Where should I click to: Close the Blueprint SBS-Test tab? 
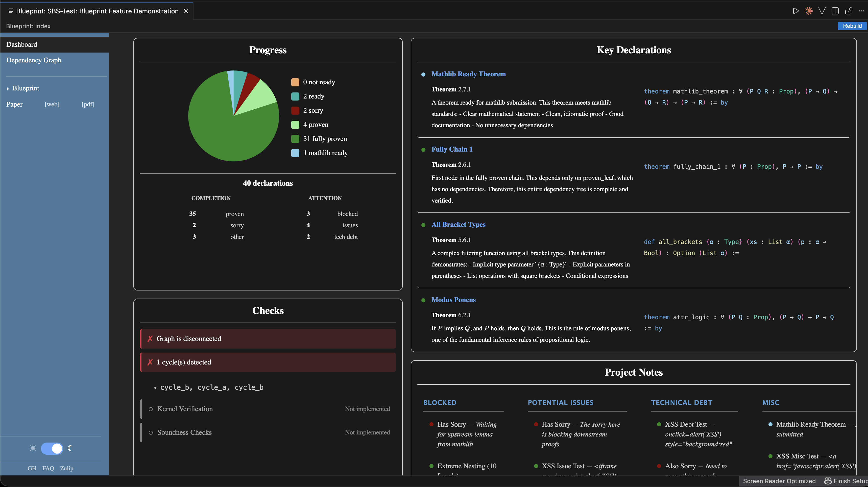(x=186, y=11)
